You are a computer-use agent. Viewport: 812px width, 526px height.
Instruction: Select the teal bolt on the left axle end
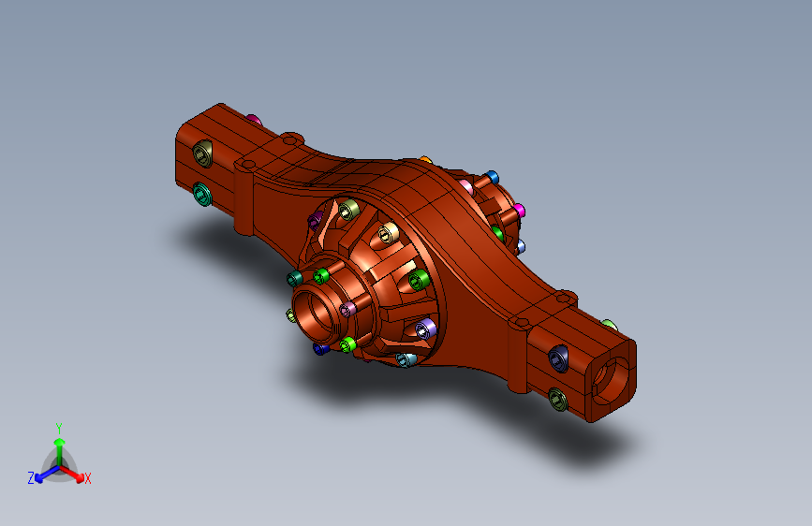(x=202, y=194)
